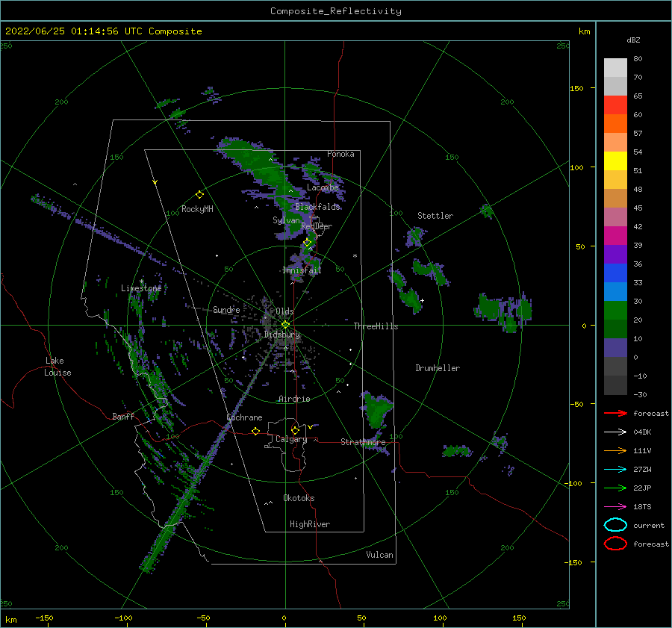Click the magenta 18TS arrow icon
Image resolution: width=672 pixels, height=628 pixels.
(x=615, y=507)
